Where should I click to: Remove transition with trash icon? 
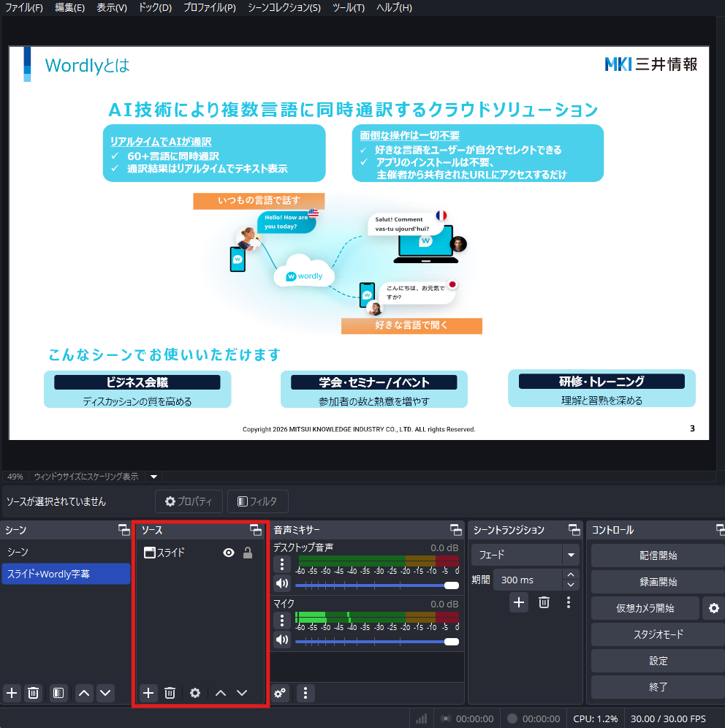(544, 602)
